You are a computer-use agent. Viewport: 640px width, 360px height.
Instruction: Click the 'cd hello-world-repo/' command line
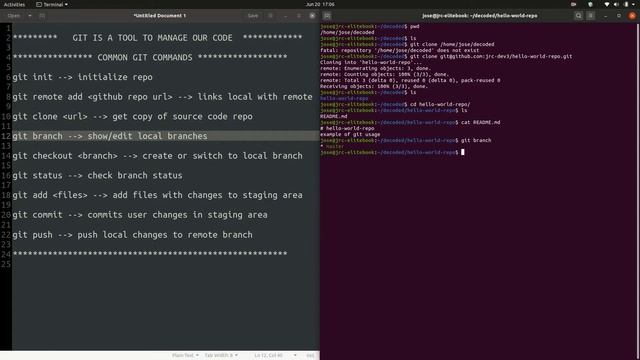(x=395, y=104)
